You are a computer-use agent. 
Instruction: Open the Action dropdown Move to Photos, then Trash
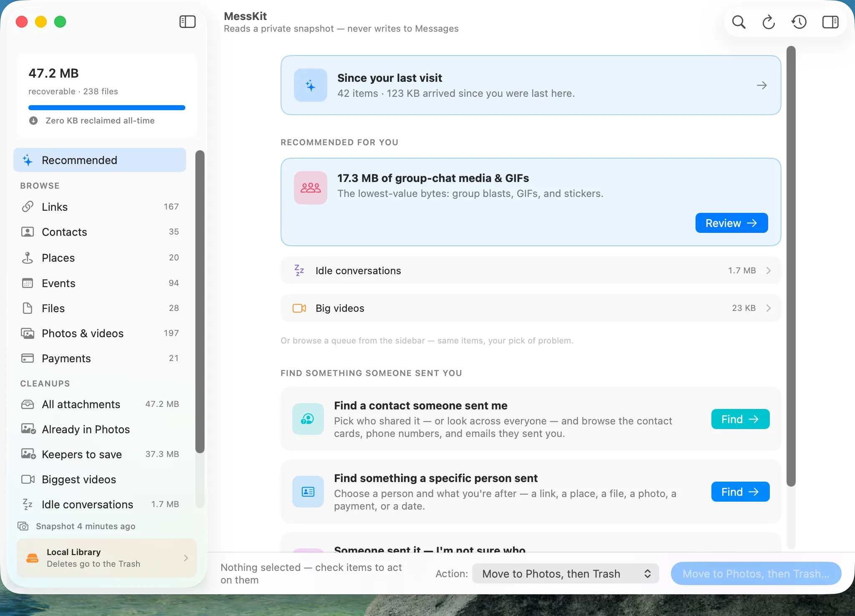566,573
